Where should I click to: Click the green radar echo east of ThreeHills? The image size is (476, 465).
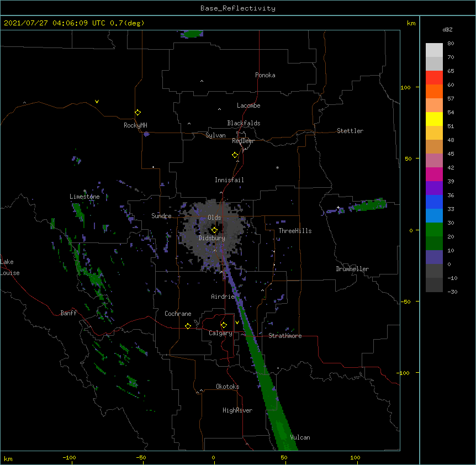tap(368, 205)
